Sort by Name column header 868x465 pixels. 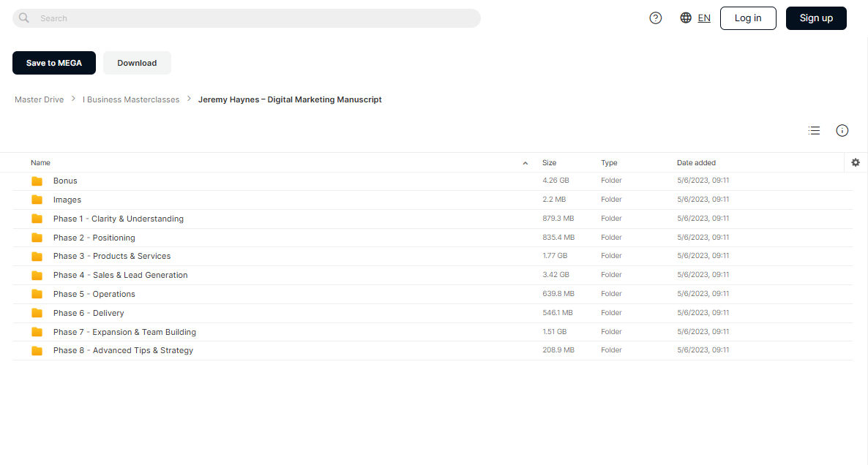pos(40,162)
